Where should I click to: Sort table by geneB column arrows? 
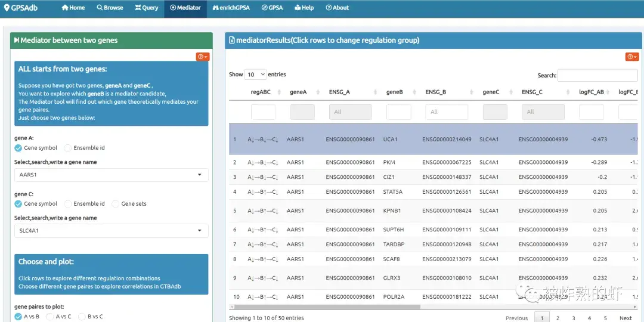pos(413,92)
